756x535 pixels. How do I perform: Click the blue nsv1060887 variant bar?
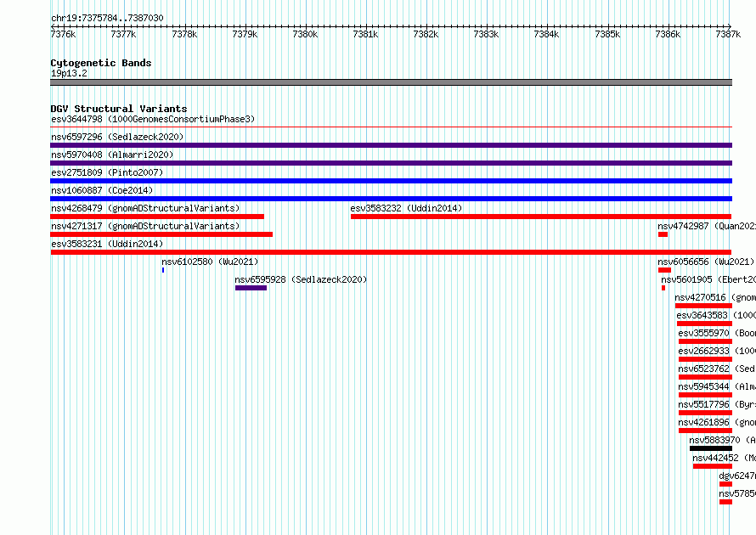tap(391, 199)
